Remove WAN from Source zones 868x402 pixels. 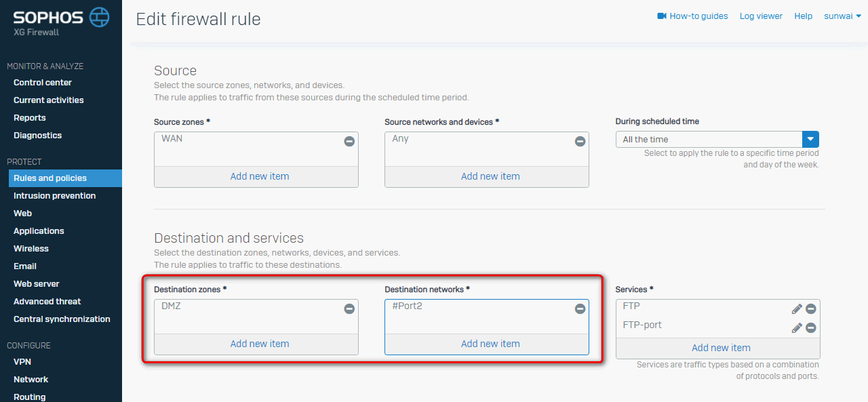tap(349, 142)
